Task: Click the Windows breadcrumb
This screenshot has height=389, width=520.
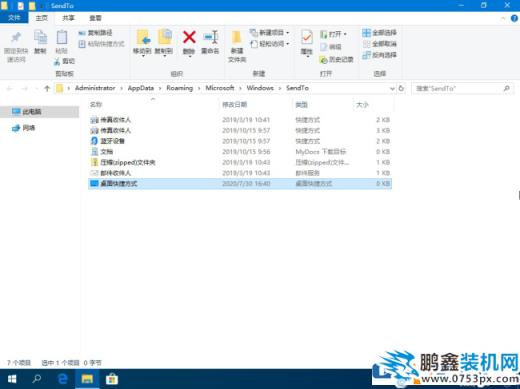Action: coord(260,88)
